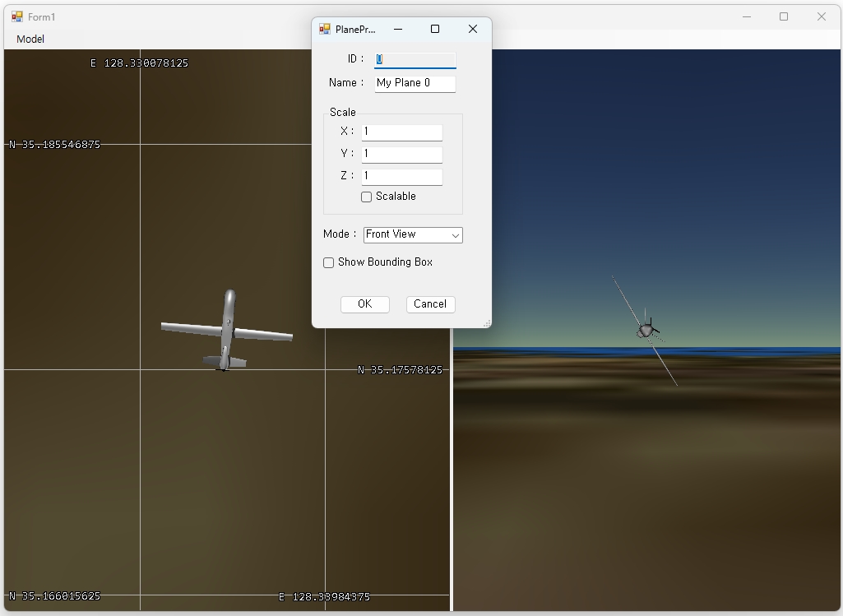The width and height of the screenshot is (843, 616).
Task: Click the Name field showing My Plane 0
Action: [415, 83]
